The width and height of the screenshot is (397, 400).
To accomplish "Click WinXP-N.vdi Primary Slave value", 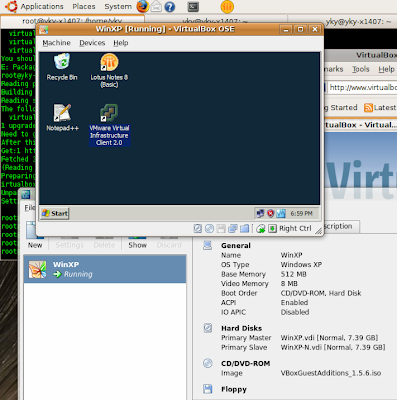I will point(333,347).
